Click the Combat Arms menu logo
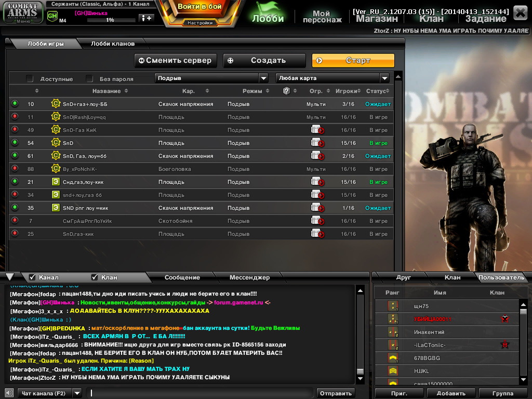Viewport: 532px width, 399px height. click(23, 12)
